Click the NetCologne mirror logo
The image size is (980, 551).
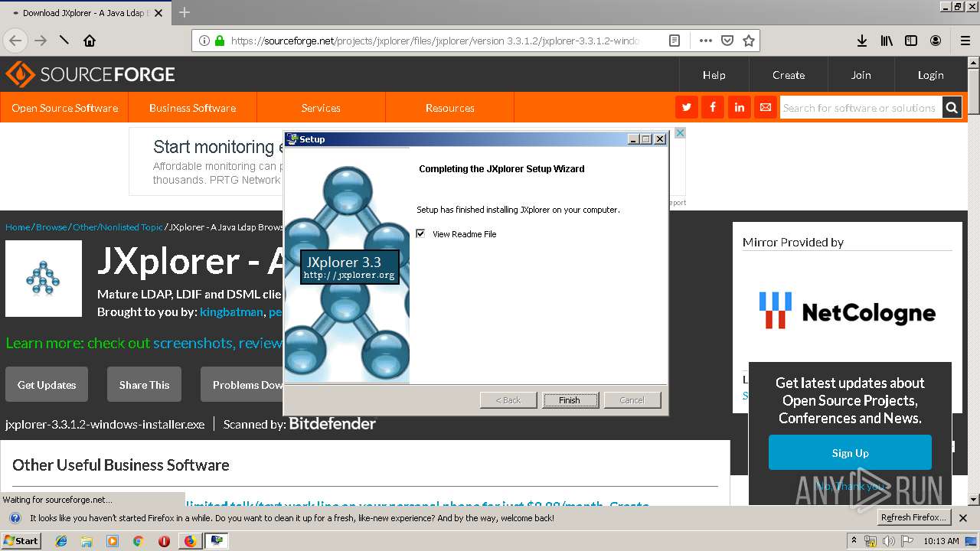[x=847, y=310]
